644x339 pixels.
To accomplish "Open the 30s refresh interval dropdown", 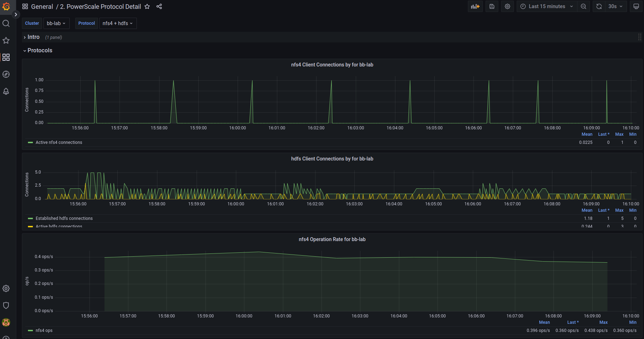I will [x=616, y=6].
